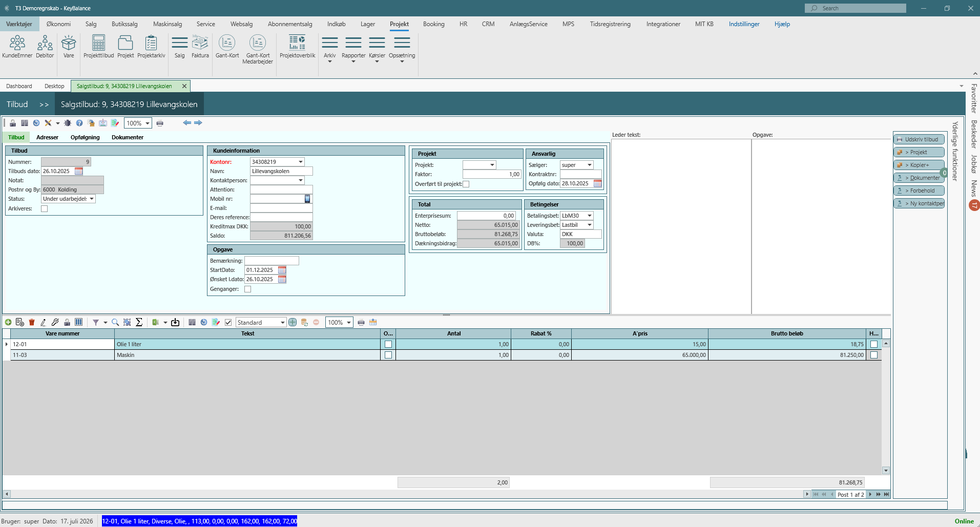The height and width of the screenshot is (527, 980).
Task: Click the > Dokumenter side button
Action: click(x=919, y=178)
